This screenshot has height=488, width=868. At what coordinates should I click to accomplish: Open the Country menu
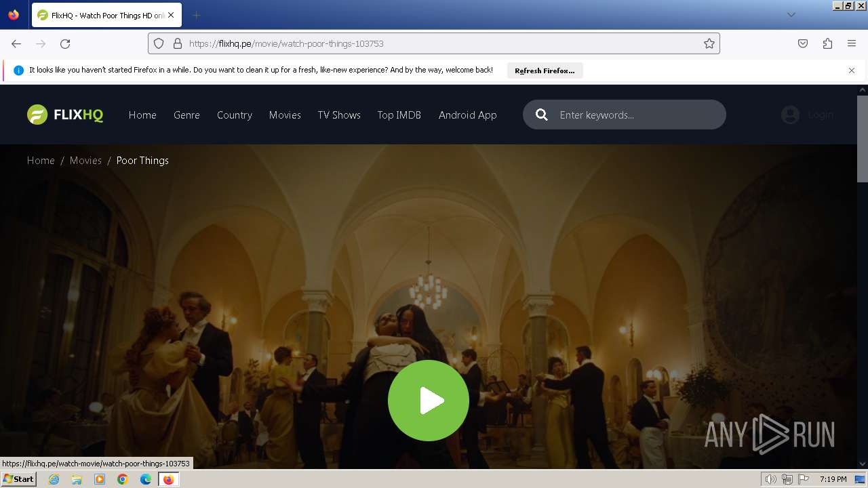pos(235,115)
